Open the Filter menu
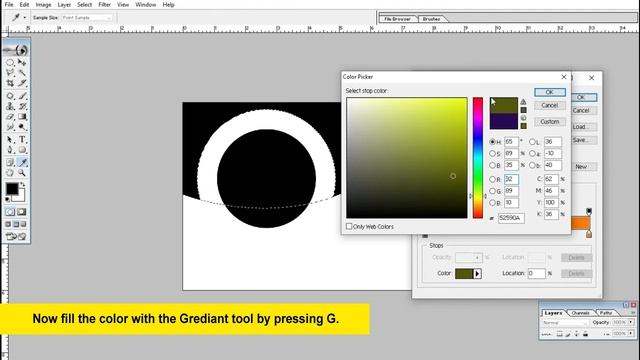640x360 pixels. [104, 4]
